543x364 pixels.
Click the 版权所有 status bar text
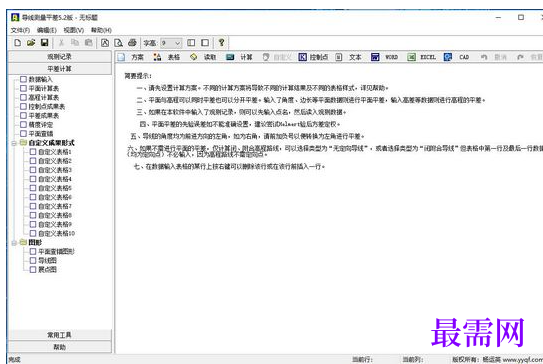click(x=497, y=360)
